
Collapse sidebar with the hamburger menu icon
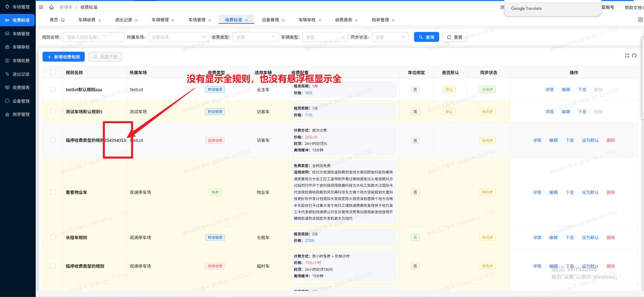tap(41, 7)
